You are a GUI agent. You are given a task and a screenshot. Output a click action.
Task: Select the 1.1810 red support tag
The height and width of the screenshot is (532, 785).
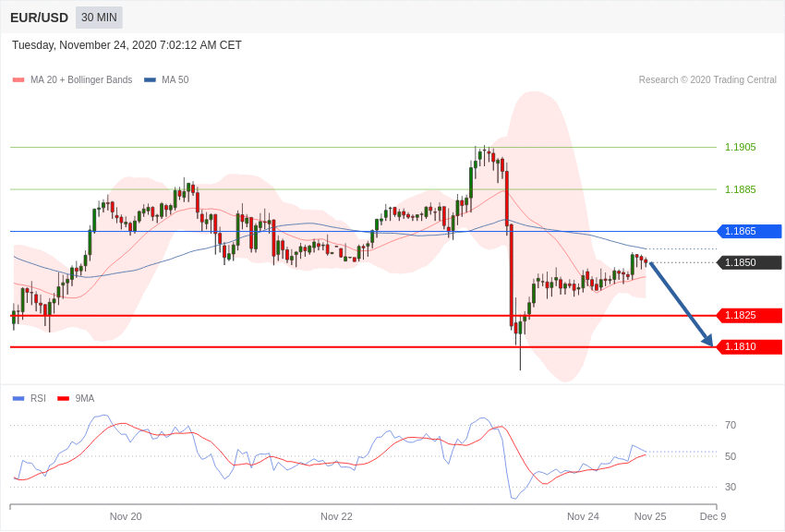click(749, 347)
